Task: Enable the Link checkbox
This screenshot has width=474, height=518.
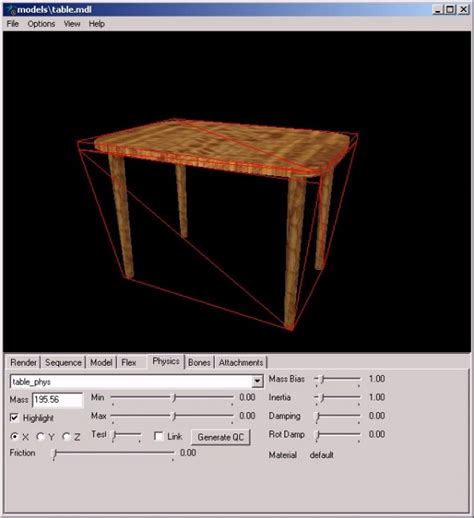Action: (158, 436)
